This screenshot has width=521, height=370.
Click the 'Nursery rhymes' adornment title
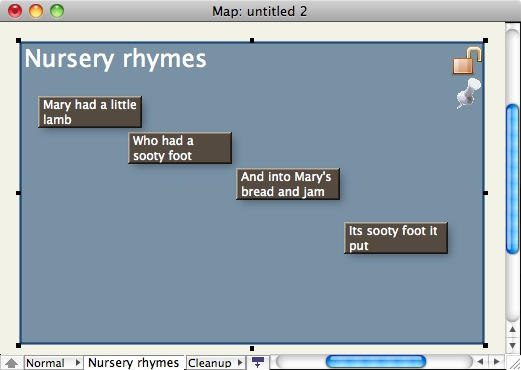point(116,59)
